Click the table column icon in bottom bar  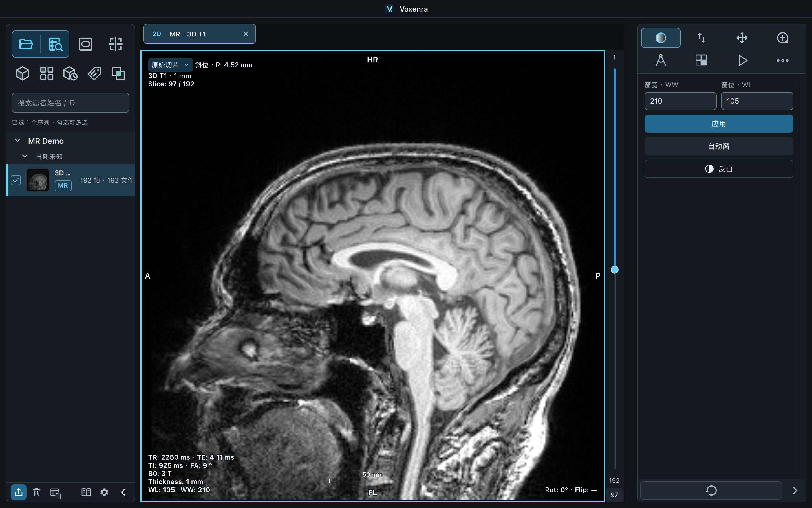[x=55, y=493]
